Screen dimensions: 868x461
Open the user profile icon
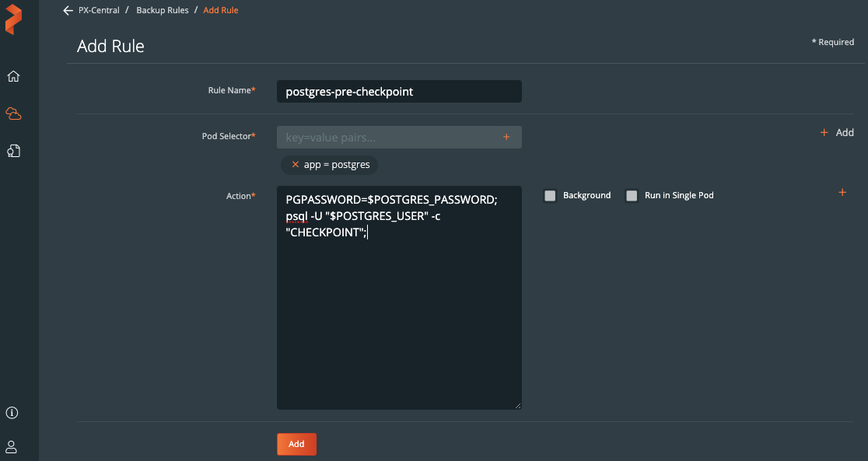[x=12, y=446]
